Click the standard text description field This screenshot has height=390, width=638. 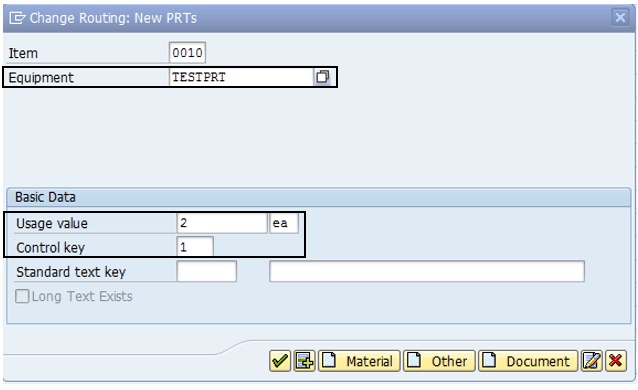(427, 272)
